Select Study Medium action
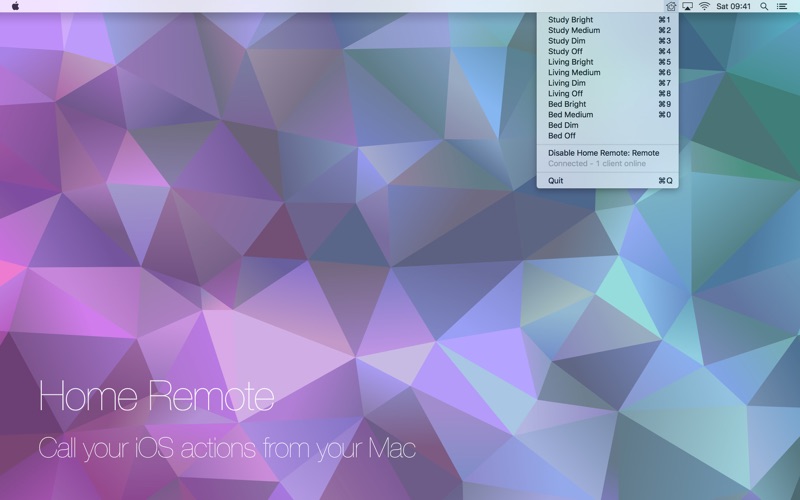Image resolution: width=800 pixels, height=500 pixels. tap(608, 30)
